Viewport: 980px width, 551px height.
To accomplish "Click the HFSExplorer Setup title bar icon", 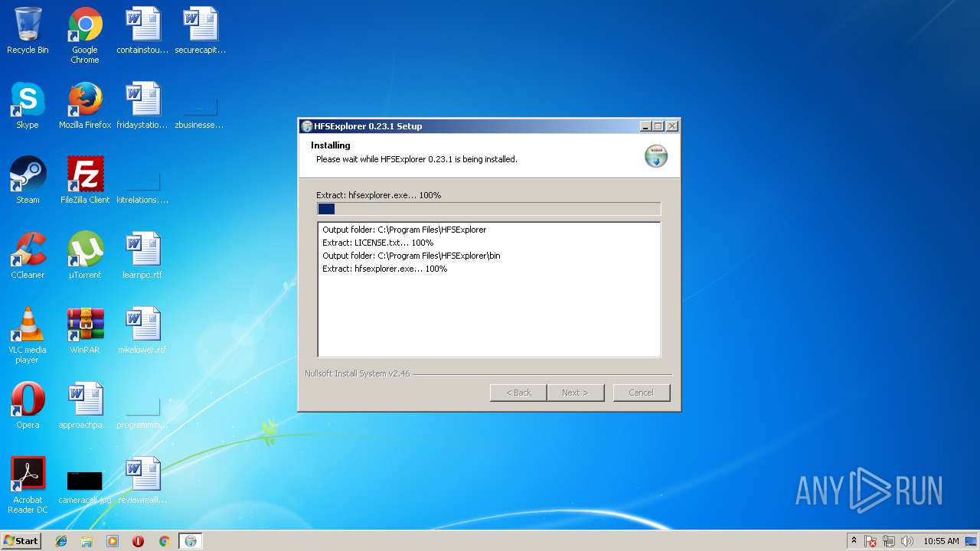I will 307,126.
